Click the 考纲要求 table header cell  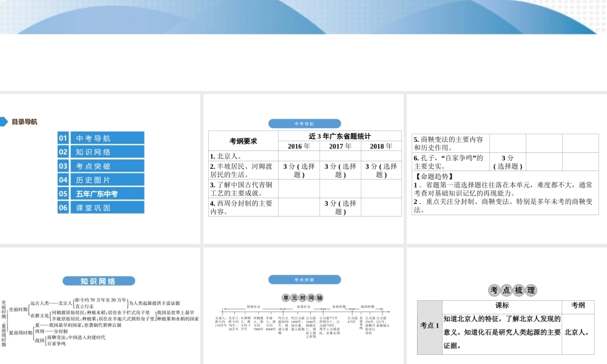(243, 141)
